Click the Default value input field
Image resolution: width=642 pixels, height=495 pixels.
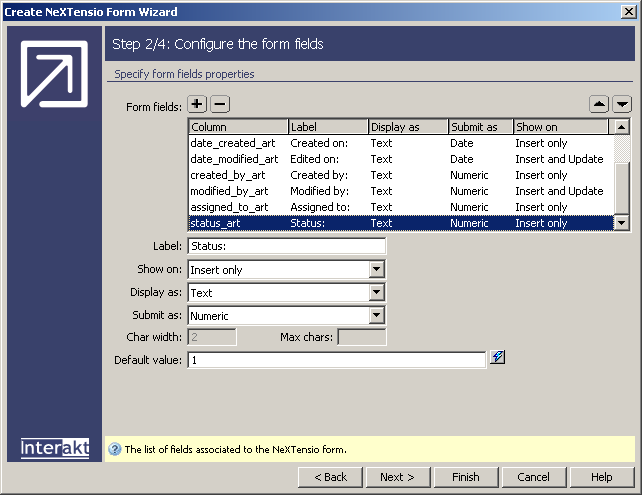click(337, 360)
